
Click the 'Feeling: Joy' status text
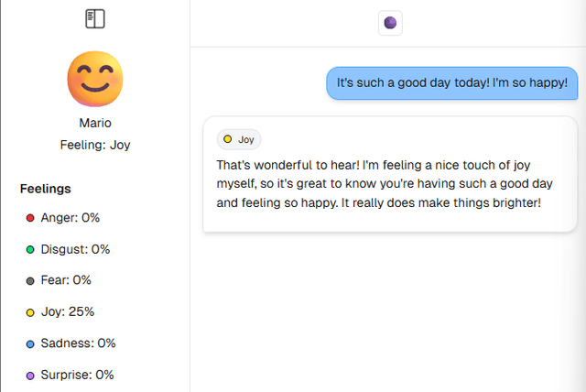[x=95, y=145]
